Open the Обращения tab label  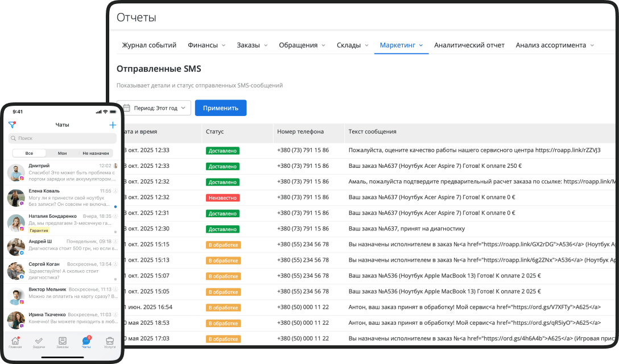[x=299, y=45]
